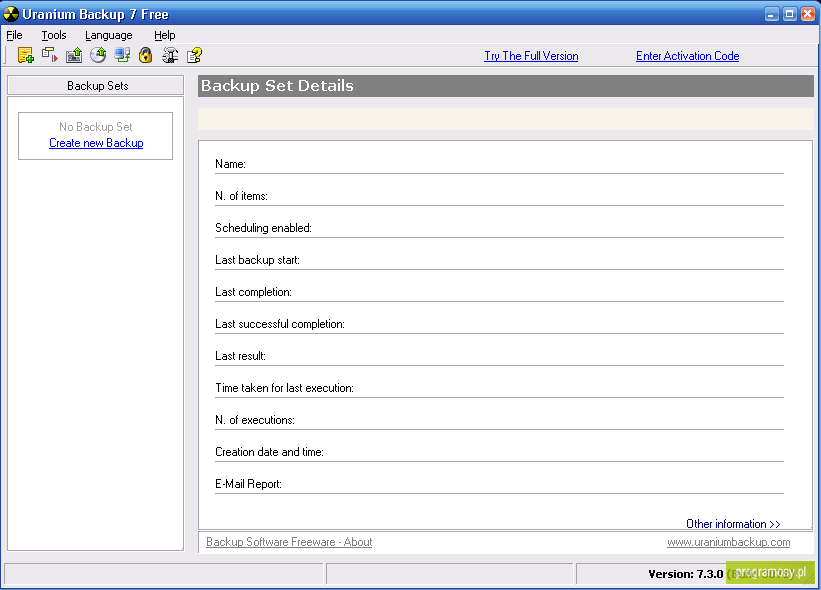Click the Uranium Backup radiation title icon

click(x=11, y=14)
